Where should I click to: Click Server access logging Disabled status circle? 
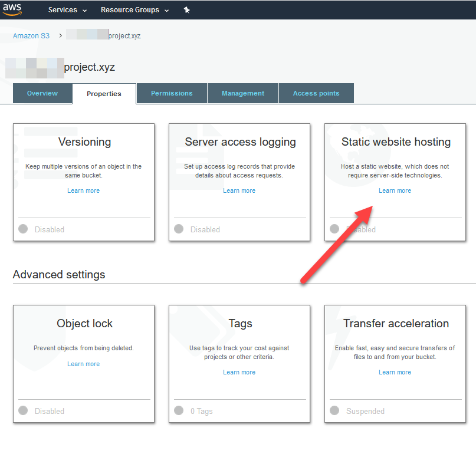click(179, 229)
